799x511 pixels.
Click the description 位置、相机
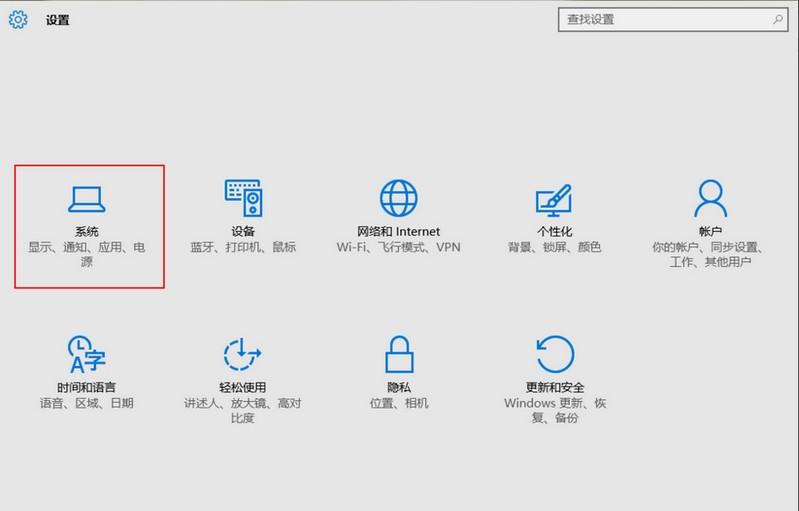[x=399, y=403]
